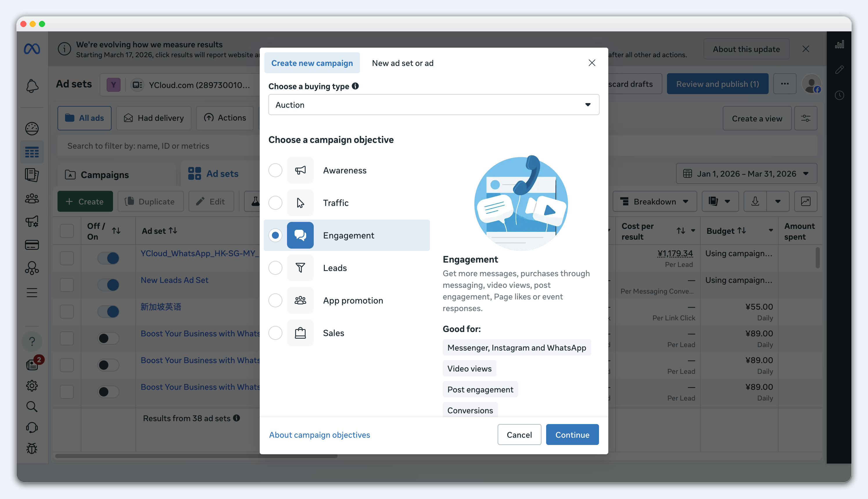Open the Auction buying type dropdown
This screenshot has height=499, width=868.
[433, 105]
